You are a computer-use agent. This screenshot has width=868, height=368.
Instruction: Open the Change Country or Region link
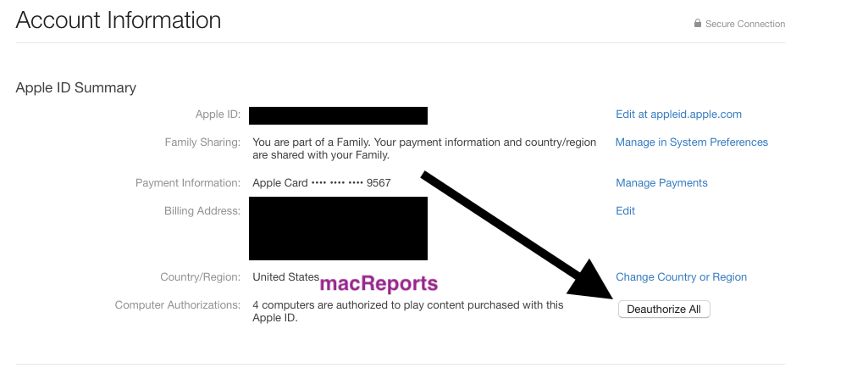point(682,277)
